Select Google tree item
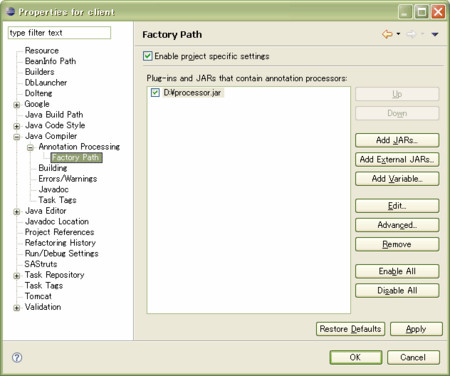The width and height of the screenshot is (450, 376). tap(37, 104)
